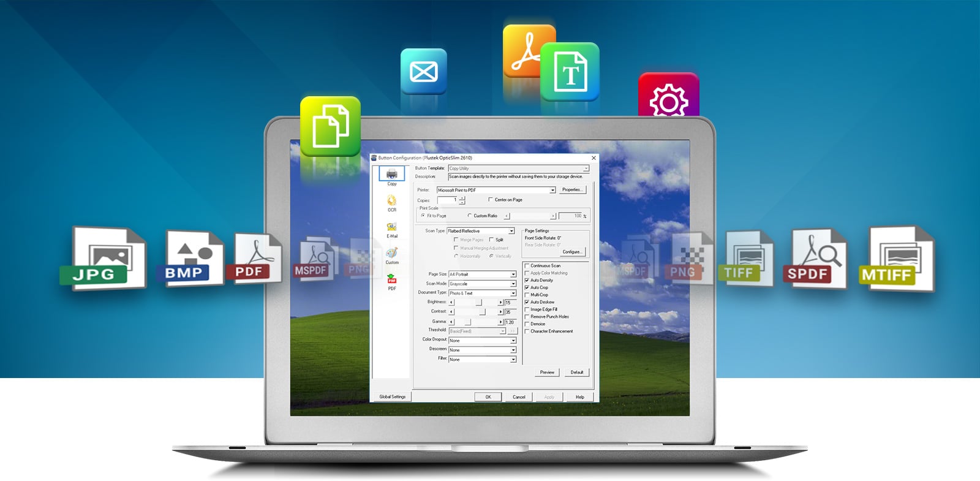This screenshot has height=481, width=980.
Task: Click the Brightness value box showing 15
Action: pyautogui.click(x=510, y=303)
